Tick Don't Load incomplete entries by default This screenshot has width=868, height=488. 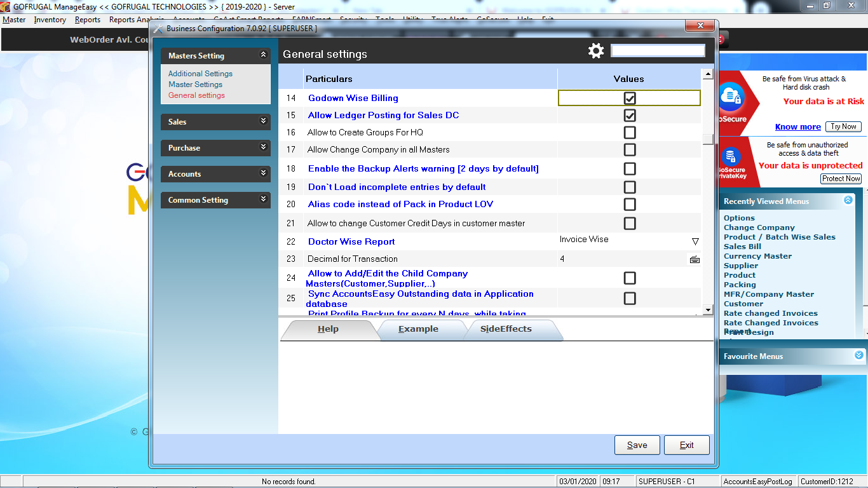[x=630, y=187]
